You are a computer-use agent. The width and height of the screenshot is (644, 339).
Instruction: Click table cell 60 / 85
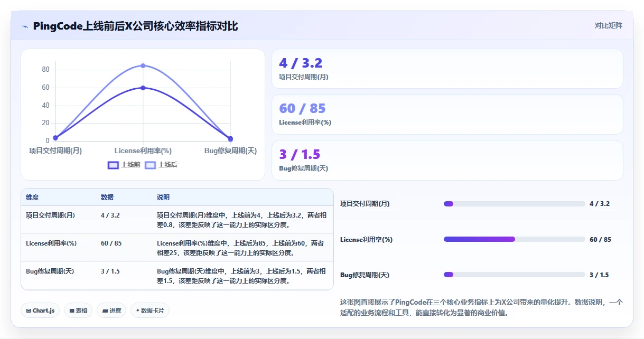111,243
